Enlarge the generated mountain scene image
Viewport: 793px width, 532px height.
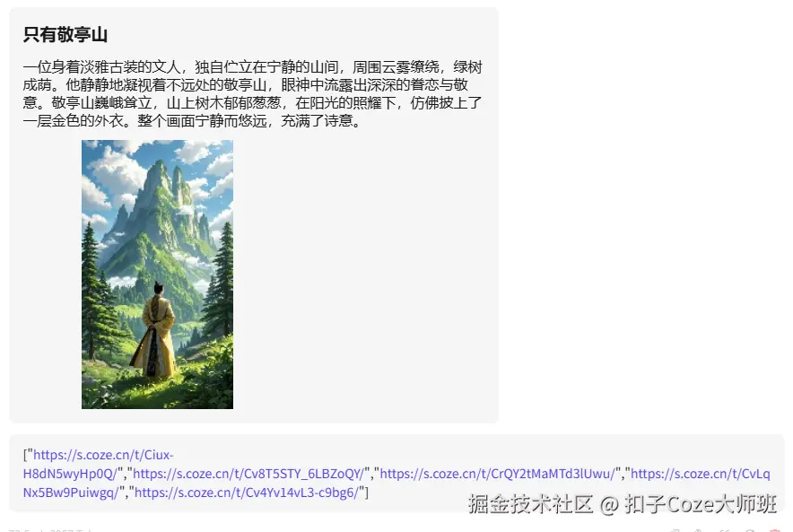pos(157,275)
